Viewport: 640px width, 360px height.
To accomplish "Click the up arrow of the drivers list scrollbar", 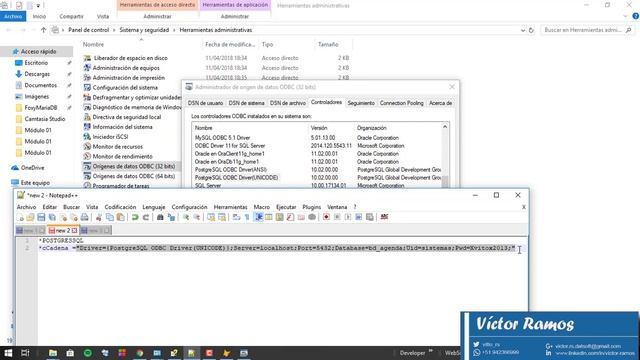I will click(445, 127).
